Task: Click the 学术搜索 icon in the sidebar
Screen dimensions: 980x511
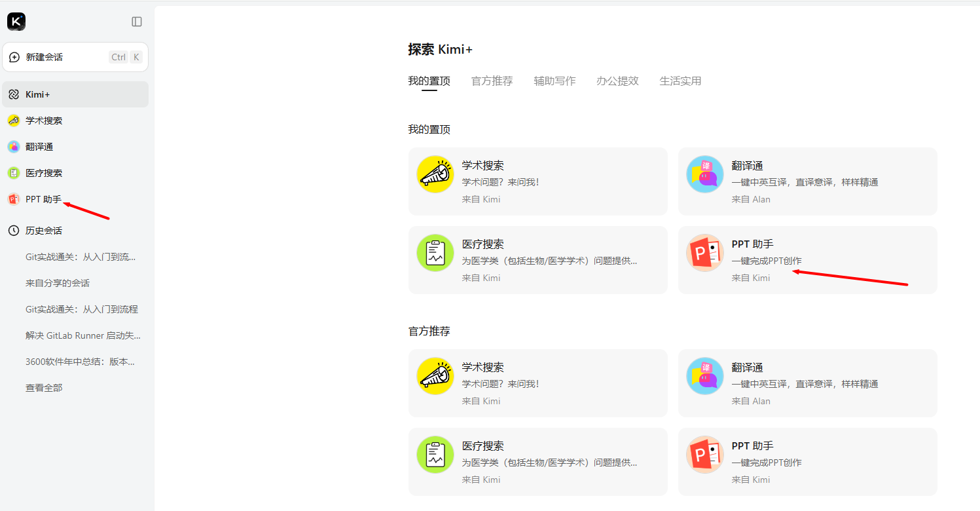Action: tap(14, 121)
